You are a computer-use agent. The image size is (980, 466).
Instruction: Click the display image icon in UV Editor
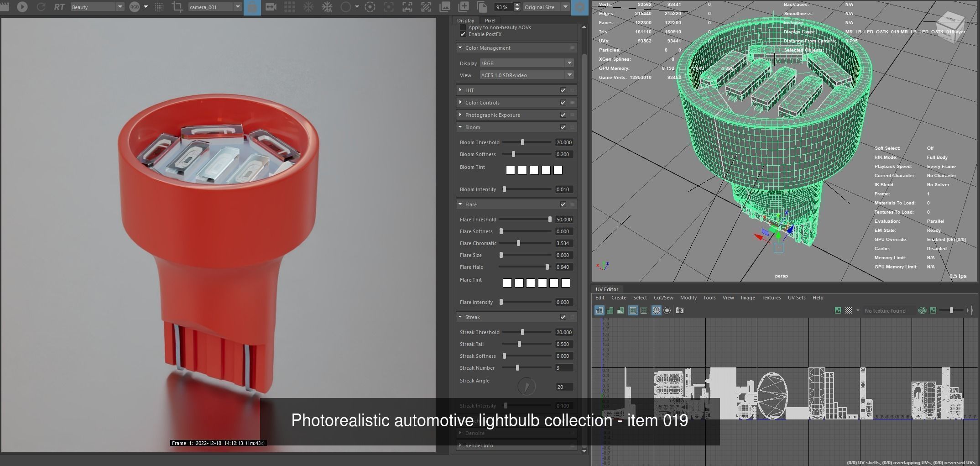[838, 310]
